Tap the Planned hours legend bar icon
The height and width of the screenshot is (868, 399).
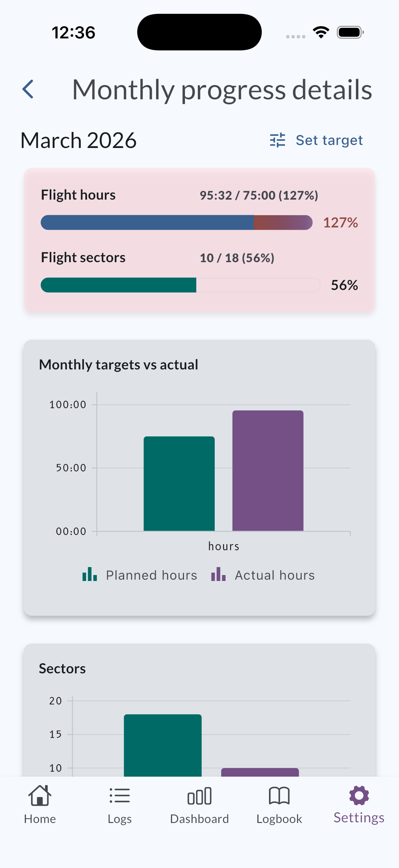[x=89, y=575]
